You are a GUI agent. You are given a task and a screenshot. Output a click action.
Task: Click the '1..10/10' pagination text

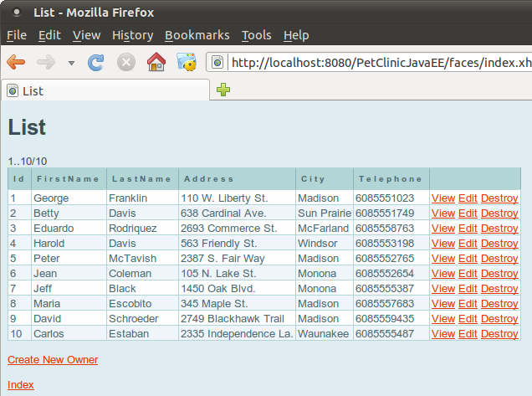click(28, 162)
